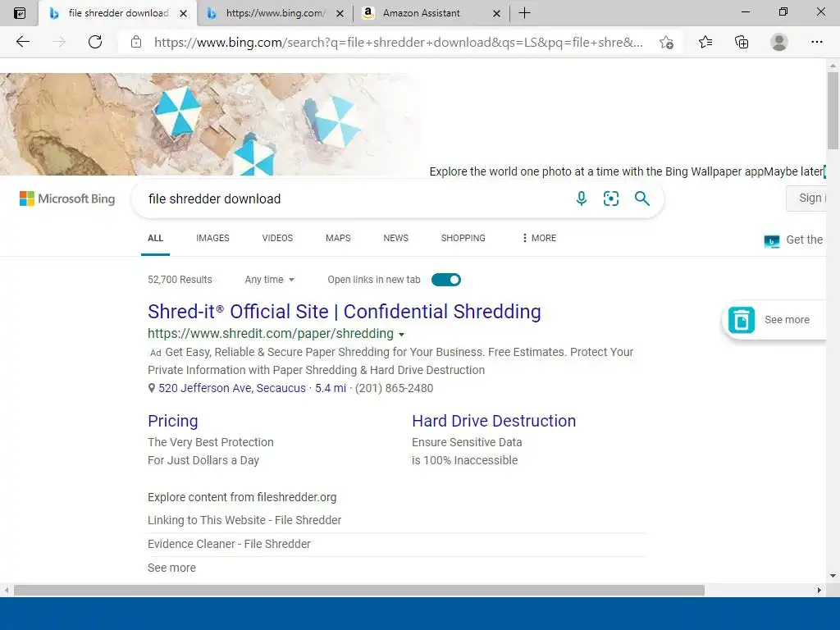Screen dimensions: 840x630
Task: Click the Sign in button
Action: [807, 199]
